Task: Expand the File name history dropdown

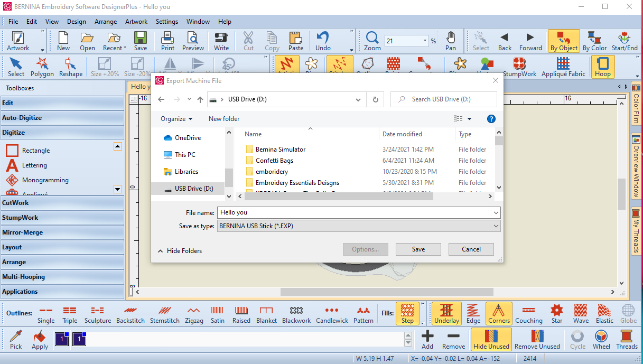Action: 496,212
